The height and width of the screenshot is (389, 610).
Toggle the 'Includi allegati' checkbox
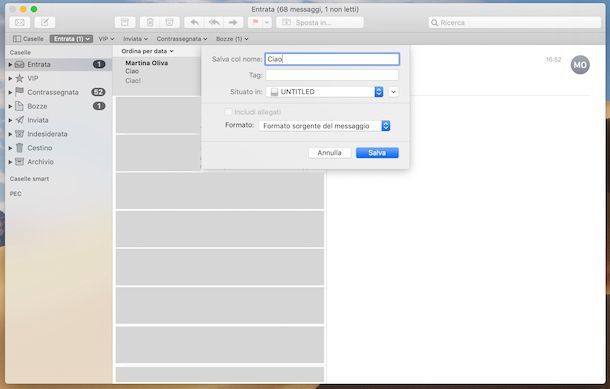pyautogui.click(x=228, y=112)
